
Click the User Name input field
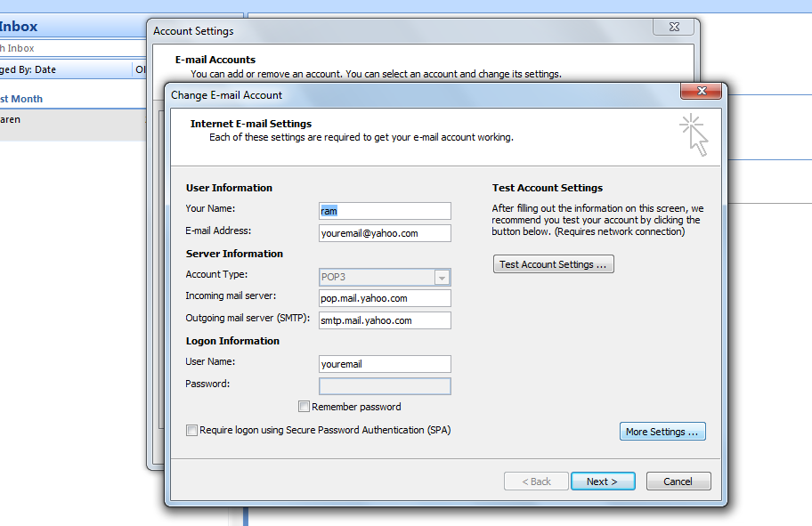tap(385, 364)
